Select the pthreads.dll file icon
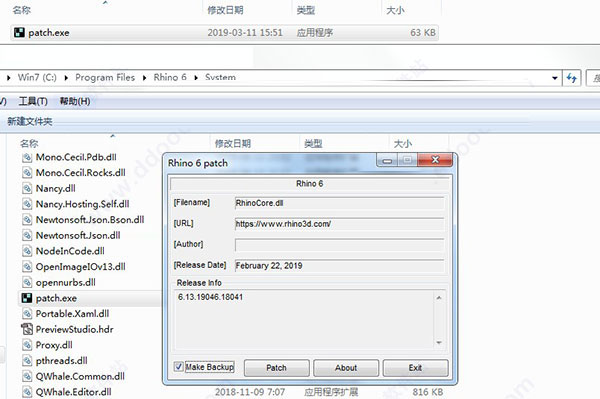The width and height of the screenshot is (600, 399). point(27,361)
